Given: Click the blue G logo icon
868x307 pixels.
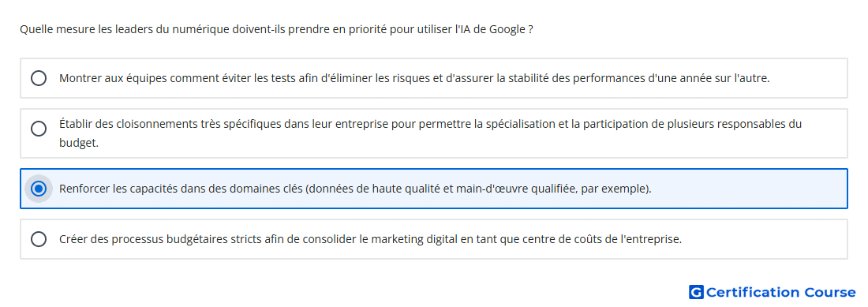Looking at the screenshot, I should click(x=697, y=292).
